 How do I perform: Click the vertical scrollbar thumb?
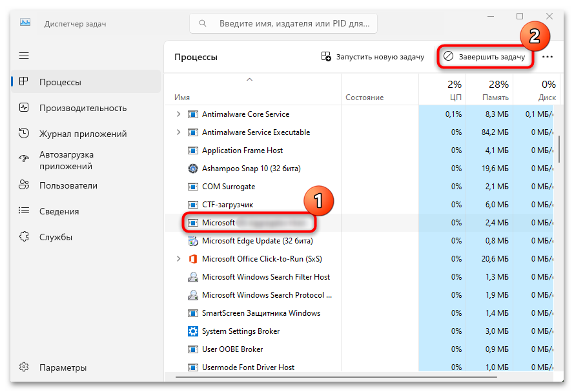pos(559,149)
